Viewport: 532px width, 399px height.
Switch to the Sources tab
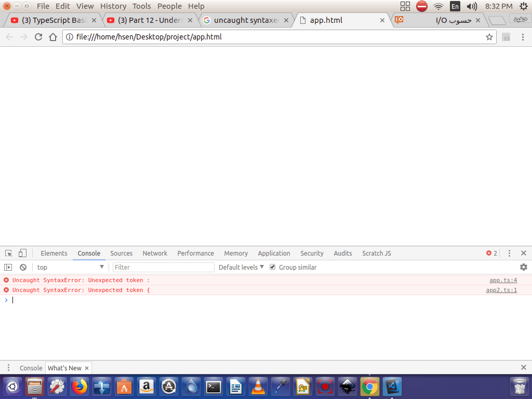point(121,254)
